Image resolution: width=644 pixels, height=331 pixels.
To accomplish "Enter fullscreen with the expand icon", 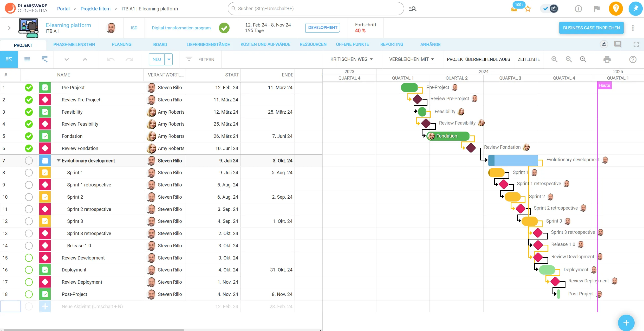I will click(x=636, y=44).
